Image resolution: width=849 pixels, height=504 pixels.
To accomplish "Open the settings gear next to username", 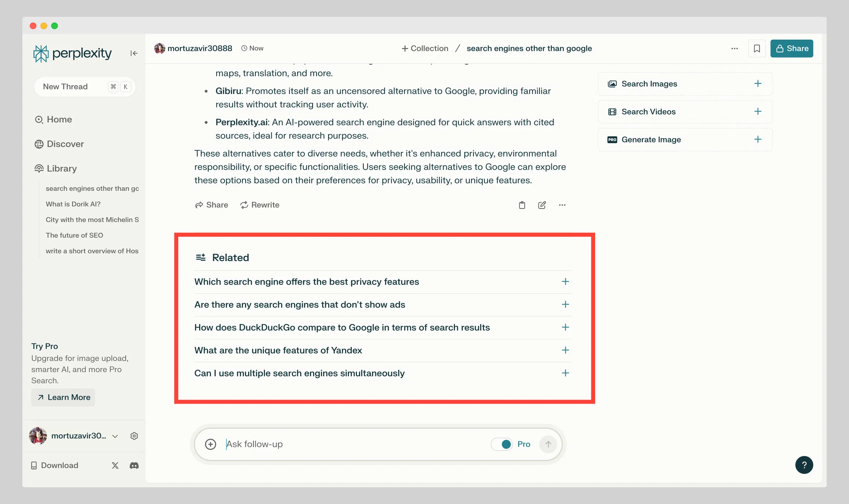I will tap(134, 436).
